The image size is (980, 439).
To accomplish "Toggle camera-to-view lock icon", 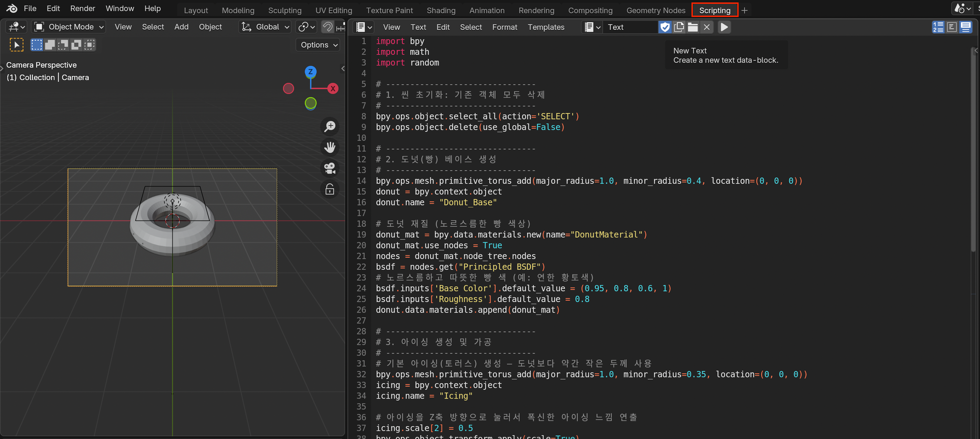I will tap(330, 189).
